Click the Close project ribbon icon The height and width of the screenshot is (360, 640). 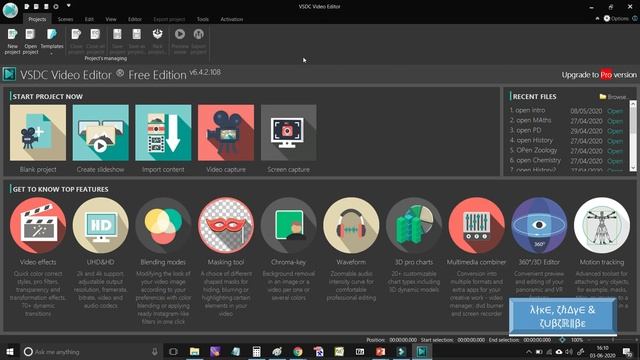pyautogui.click(x=76, y=40)
